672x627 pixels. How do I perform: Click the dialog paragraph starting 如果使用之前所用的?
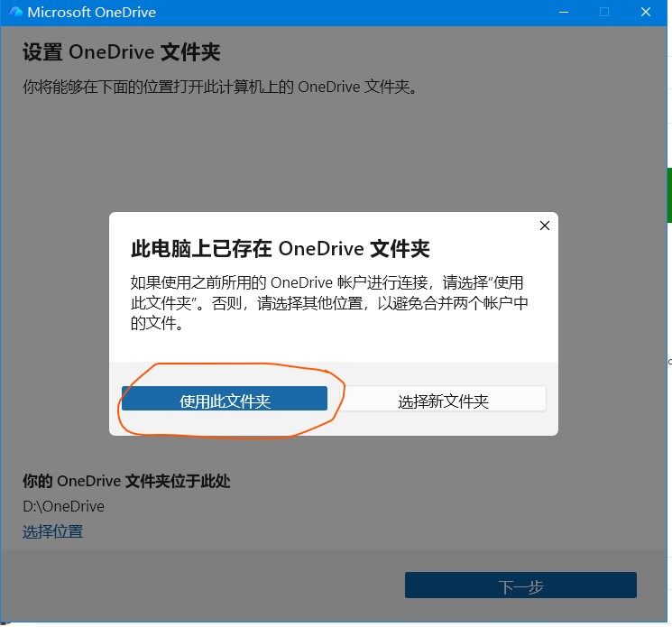pos(329,303)
